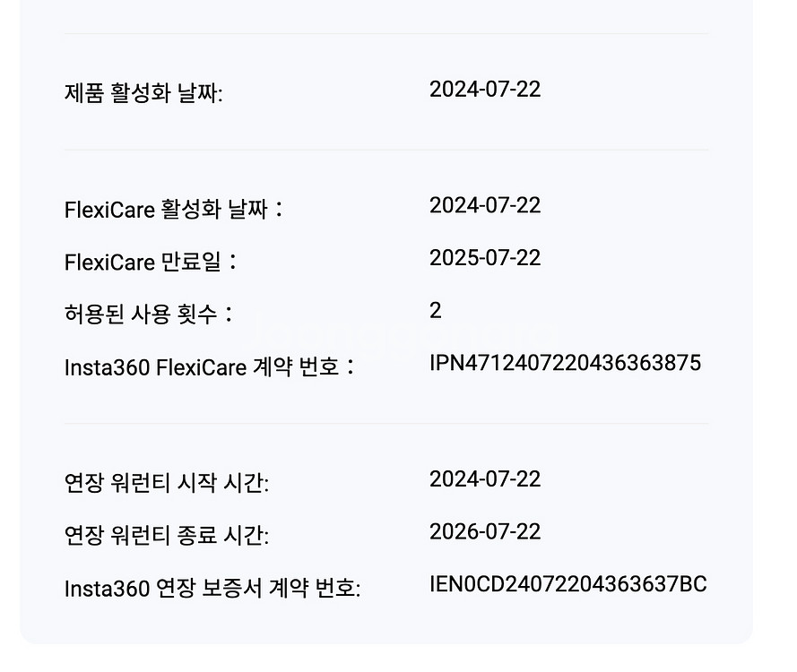The image size is (797, 672).
Task: Click the divider line above 제품 활성화 날짜
Action: tap(386, 34)
